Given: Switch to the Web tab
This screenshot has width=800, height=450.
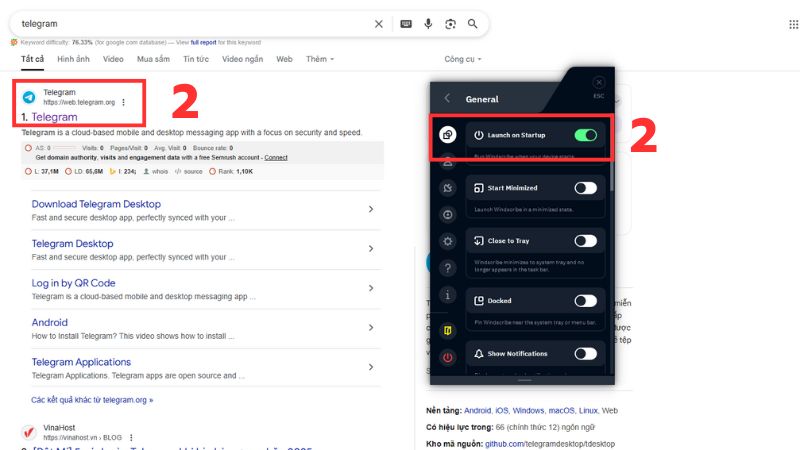Looking at the screenshot, I should point(284,59).
